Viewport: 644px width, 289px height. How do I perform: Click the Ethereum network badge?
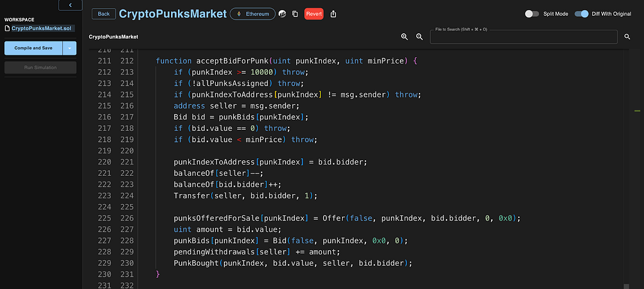253,14
